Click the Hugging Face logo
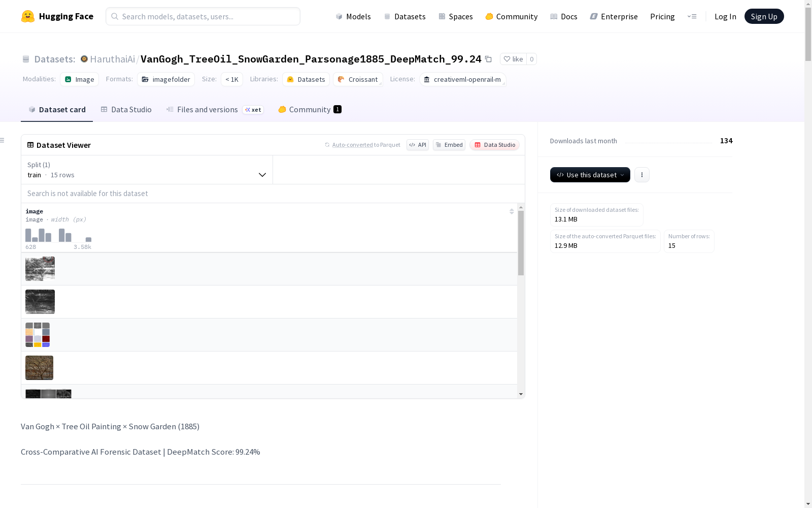This screenshot has width=812, height=508. [x=57, y=16]
